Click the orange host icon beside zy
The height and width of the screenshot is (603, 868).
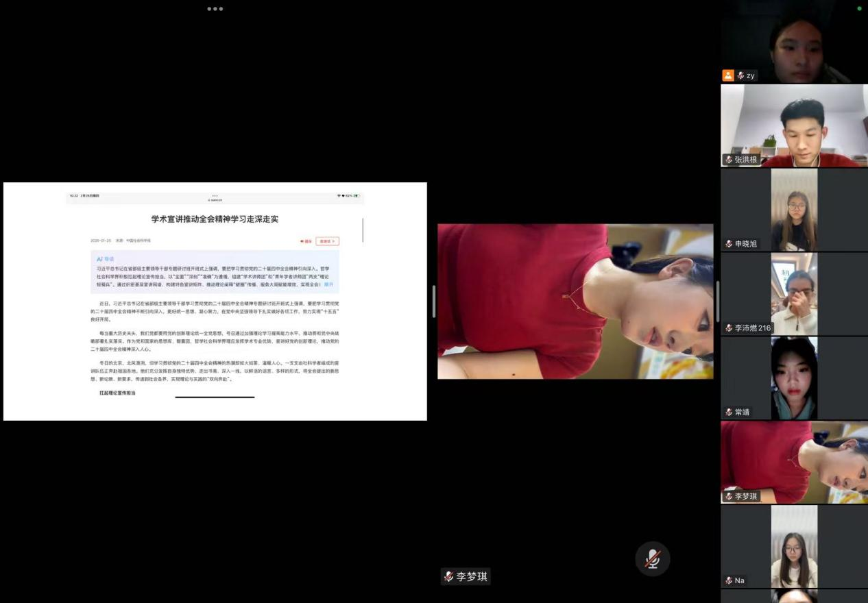click(728, 75)
